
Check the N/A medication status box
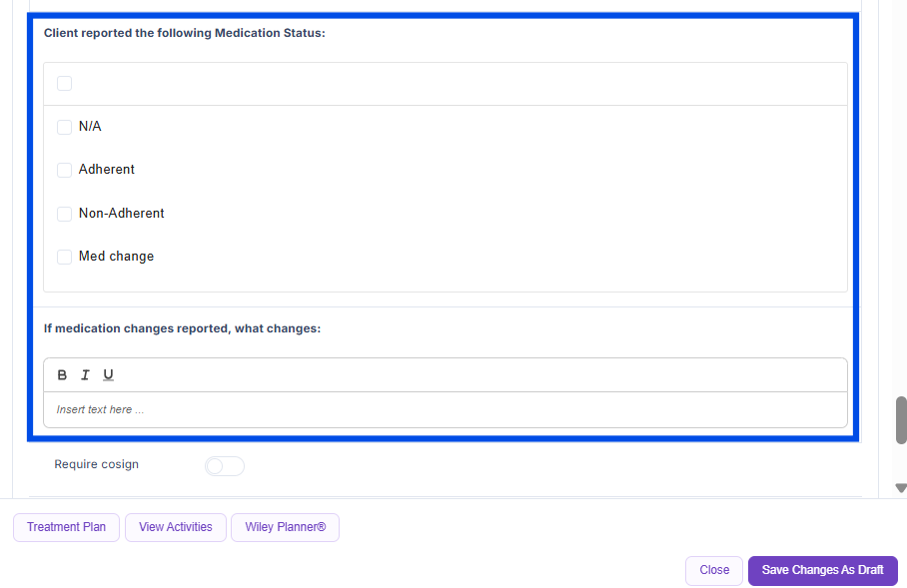tap(65, 127)
